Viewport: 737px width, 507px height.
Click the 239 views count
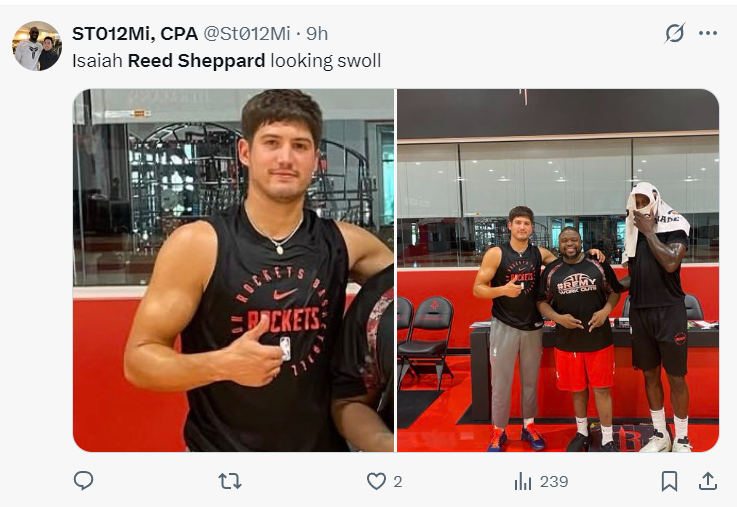point(554,481)
